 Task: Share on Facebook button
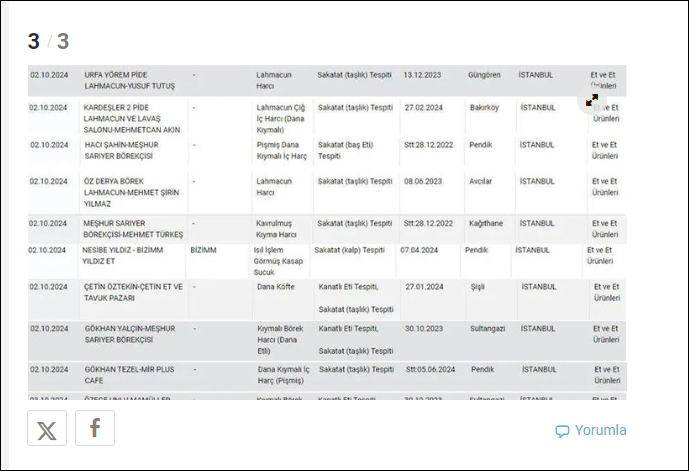point(95,428)
